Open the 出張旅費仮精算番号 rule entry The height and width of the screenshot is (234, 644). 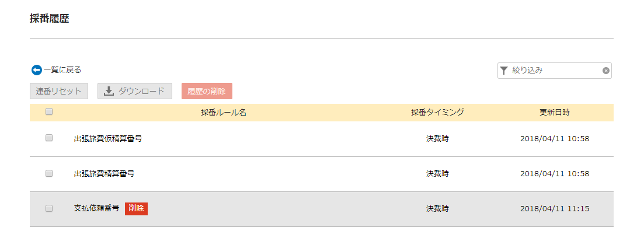(x=108, y=139)
